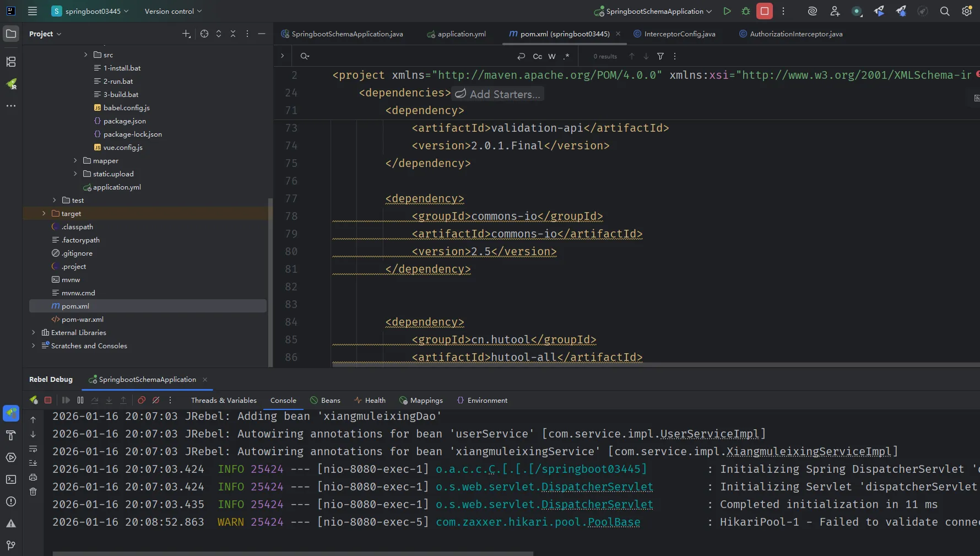Image resolution: width=980 pixels, height=556 pixels.
Task: Open the IDE Settings gear icon
Action: pyautogui.click(x=967, y=11)
